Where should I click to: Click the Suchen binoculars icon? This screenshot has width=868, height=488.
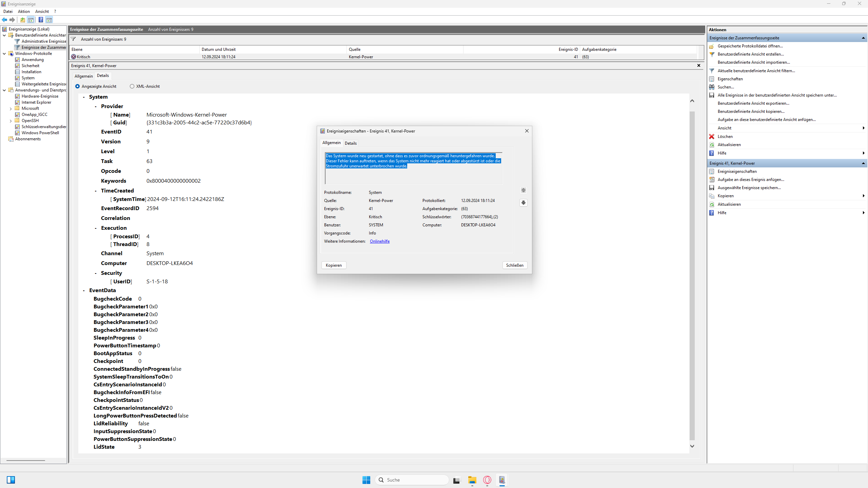pyautogui.click(x=712, y=87)
